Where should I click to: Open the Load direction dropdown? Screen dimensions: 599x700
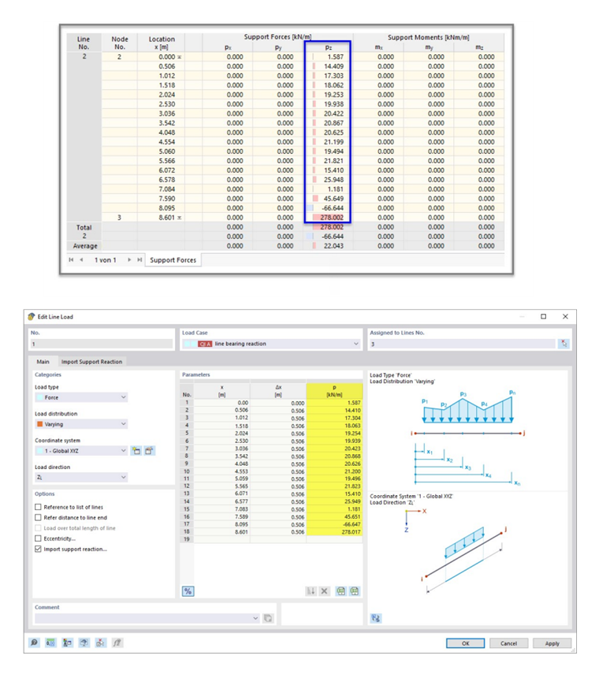[123, 477]
